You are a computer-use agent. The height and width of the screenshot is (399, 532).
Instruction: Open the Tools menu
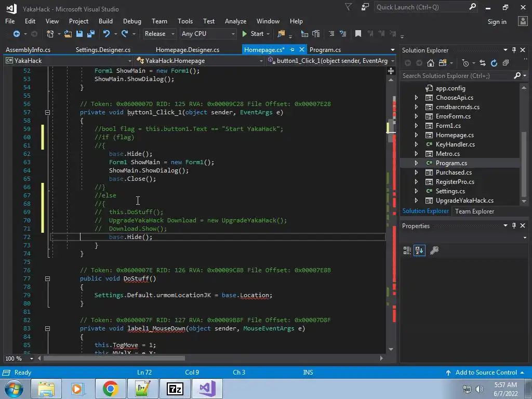coord(185,21)
